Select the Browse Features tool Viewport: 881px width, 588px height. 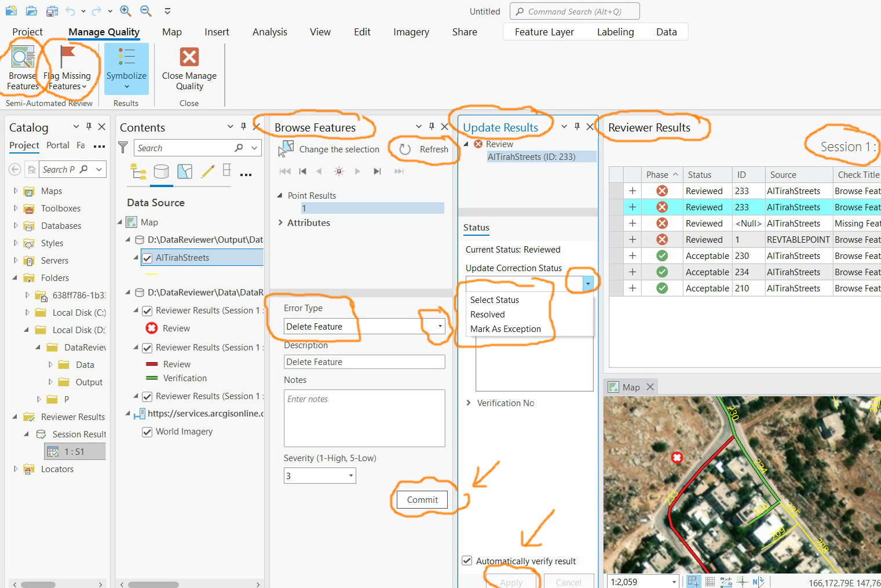point(22,68)
